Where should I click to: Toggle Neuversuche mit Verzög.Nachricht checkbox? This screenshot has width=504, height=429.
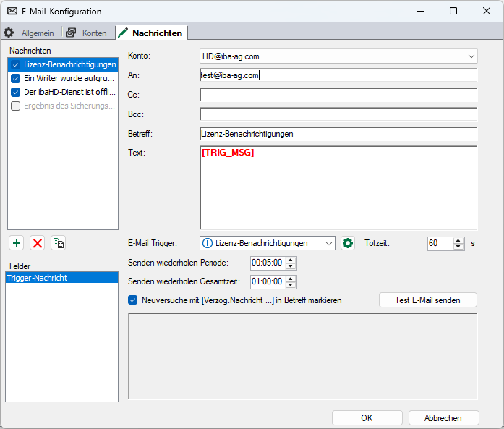click(132, 300)
